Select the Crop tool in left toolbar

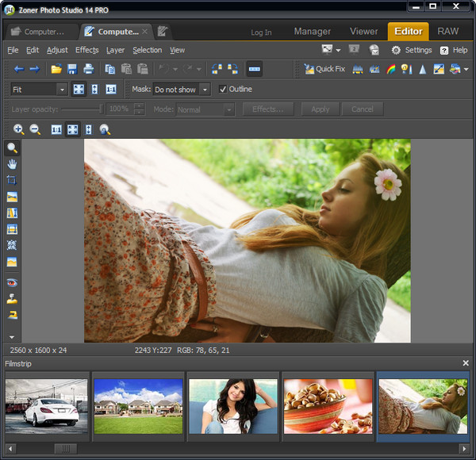click(12, 180)
